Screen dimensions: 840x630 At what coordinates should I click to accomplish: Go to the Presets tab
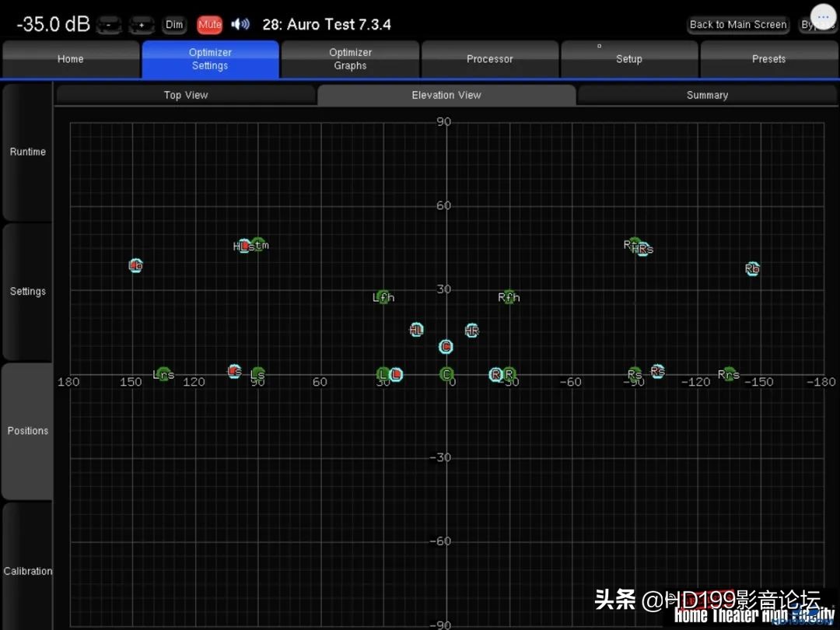(768, 59)
